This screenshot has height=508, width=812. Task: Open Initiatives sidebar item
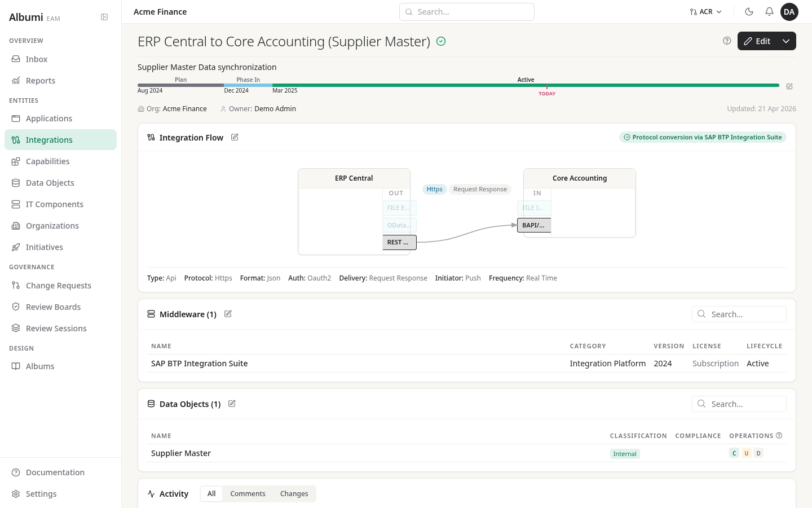(60, 247)
